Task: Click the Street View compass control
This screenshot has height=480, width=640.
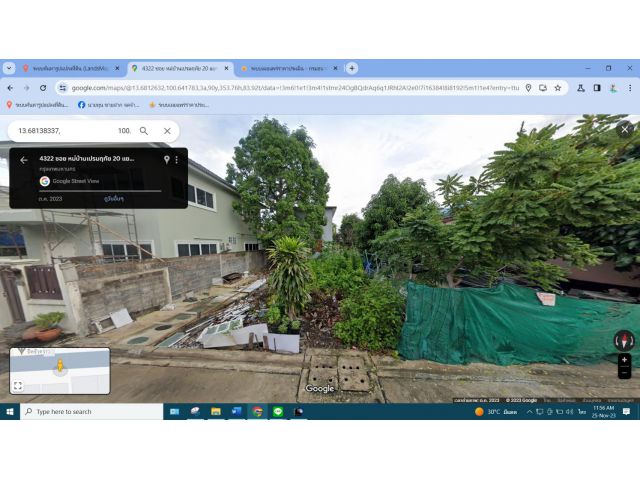Action: [x=624, y=341]
